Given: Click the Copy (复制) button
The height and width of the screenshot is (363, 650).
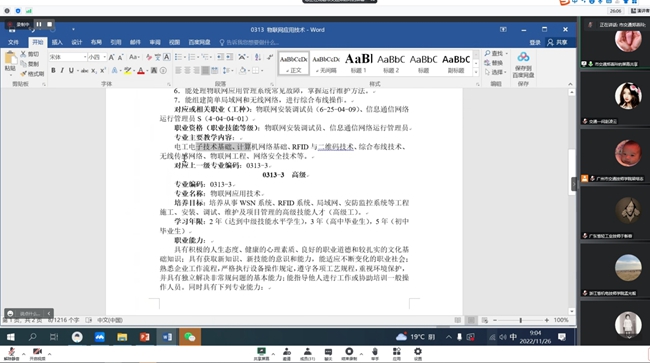Looking at the screenshot, I should click(30, 64).
